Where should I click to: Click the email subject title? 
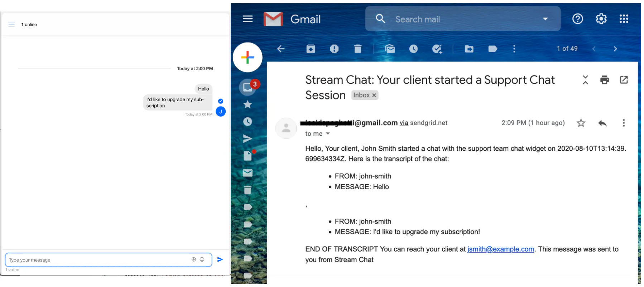(x=430, y=87)
